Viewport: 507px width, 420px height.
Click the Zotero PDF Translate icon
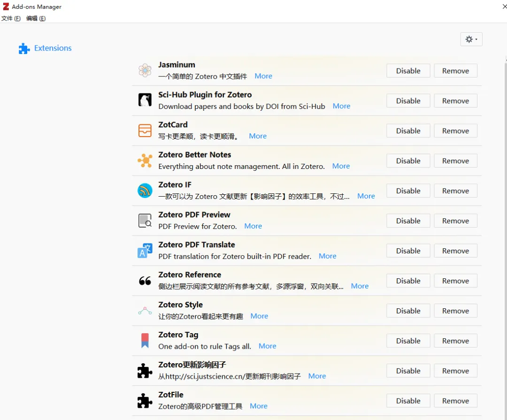pos(145,251)
